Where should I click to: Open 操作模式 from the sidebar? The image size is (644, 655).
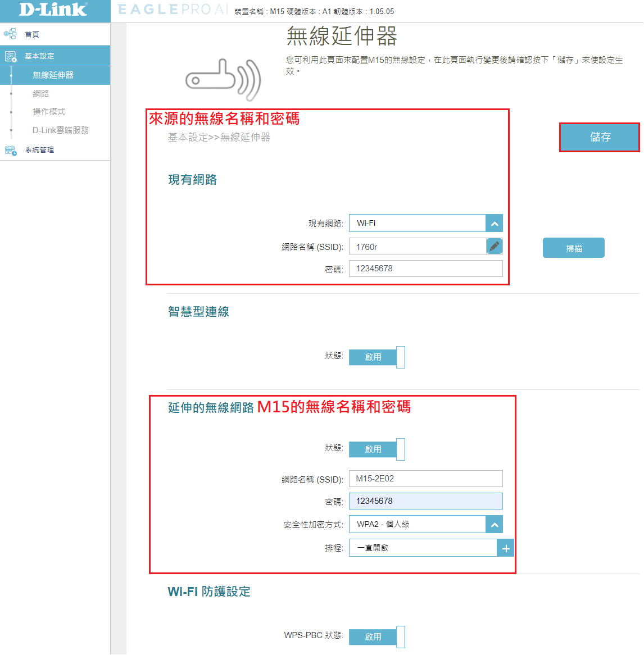point(49,112)
